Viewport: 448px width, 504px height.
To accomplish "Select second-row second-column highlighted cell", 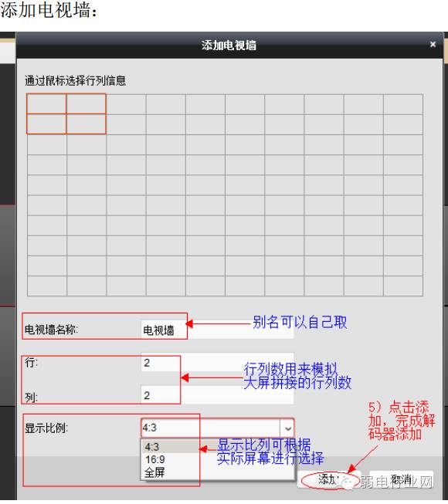I will click(87, 124).
